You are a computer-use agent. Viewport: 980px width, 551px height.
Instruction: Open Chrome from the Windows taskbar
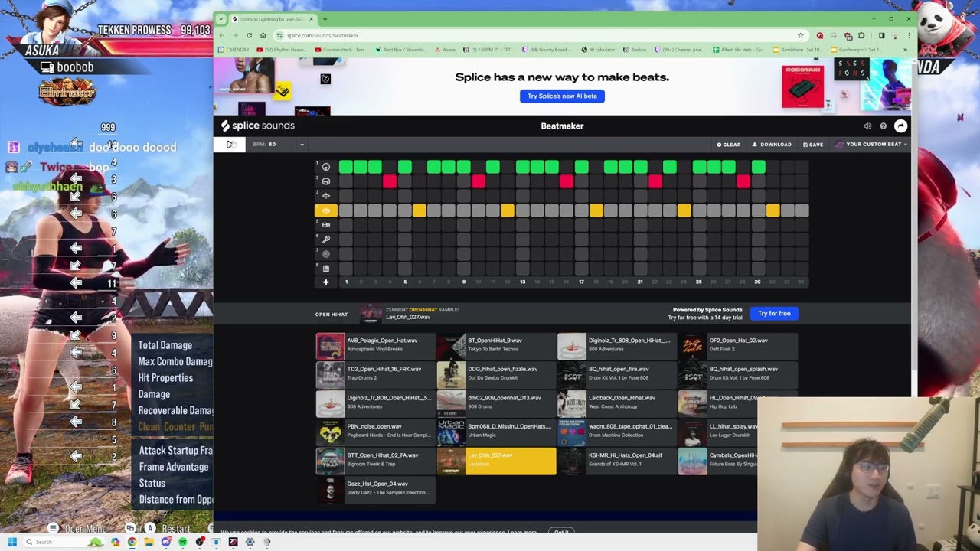coord(132,542)
